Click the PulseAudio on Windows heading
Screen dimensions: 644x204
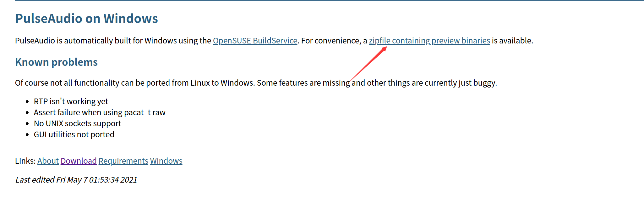point(86,19)
